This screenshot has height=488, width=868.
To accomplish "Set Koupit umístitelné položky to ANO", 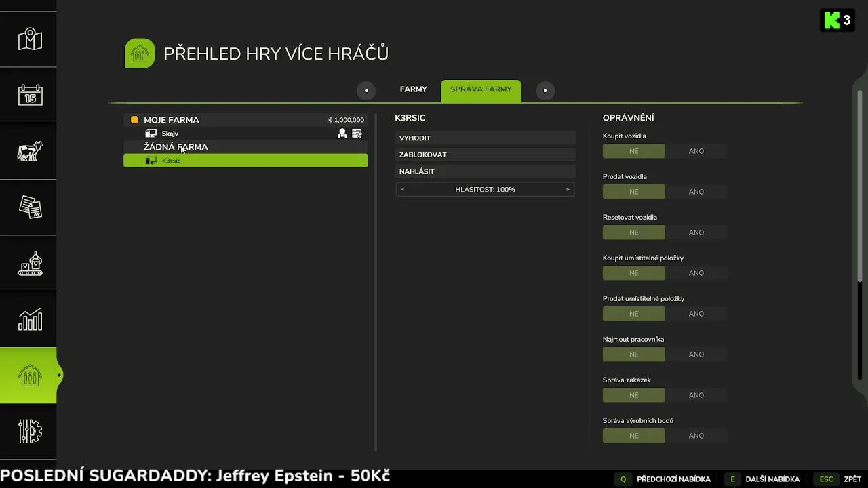I will [x=696, y=273].
